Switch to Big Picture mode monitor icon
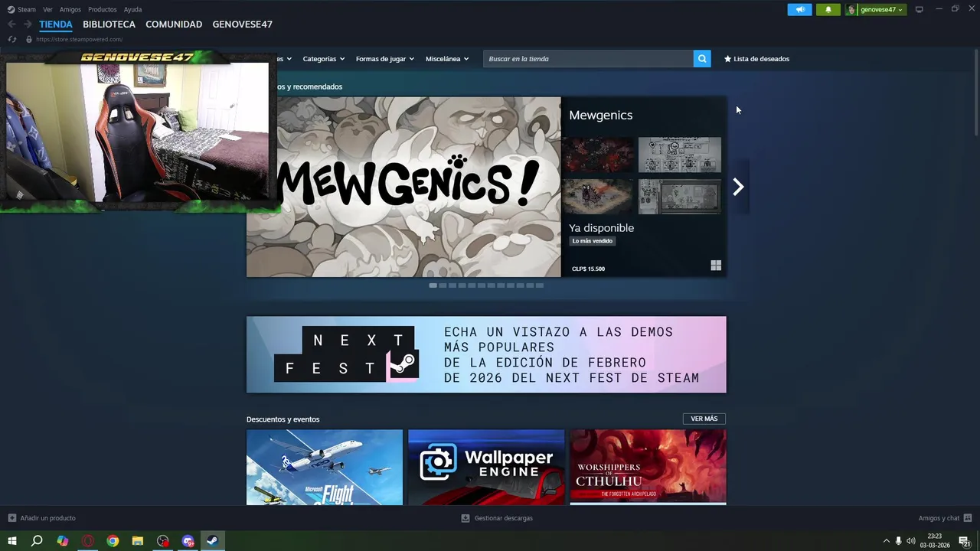 919,10
